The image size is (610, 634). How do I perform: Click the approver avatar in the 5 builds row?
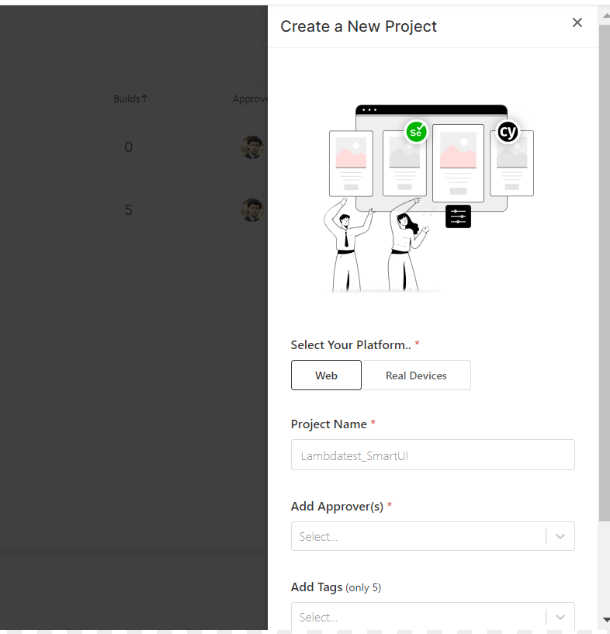click(x=252, y=210)
